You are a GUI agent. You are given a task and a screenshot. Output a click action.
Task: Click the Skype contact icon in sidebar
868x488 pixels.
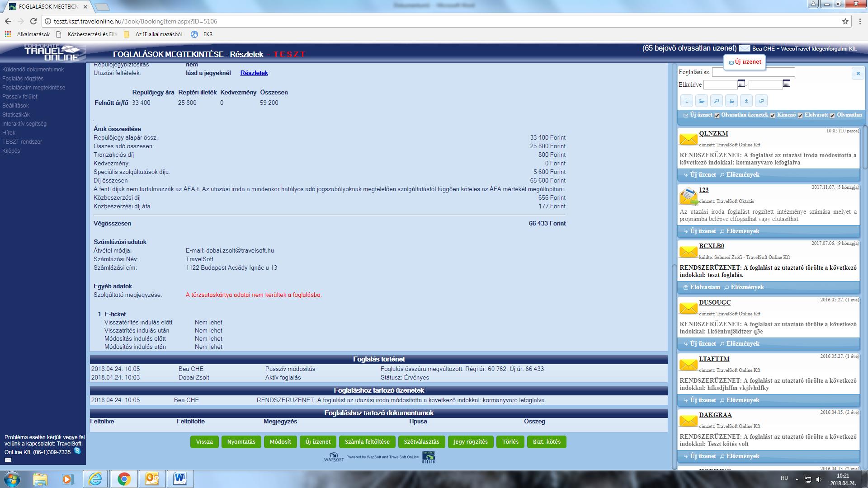pos(77,450)
